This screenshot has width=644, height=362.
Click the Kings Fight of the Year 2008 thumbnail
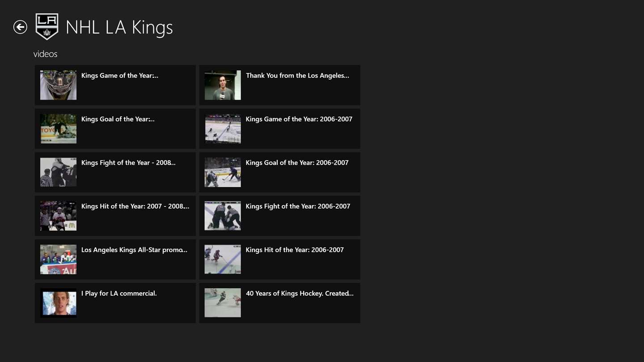coord(58,172)
